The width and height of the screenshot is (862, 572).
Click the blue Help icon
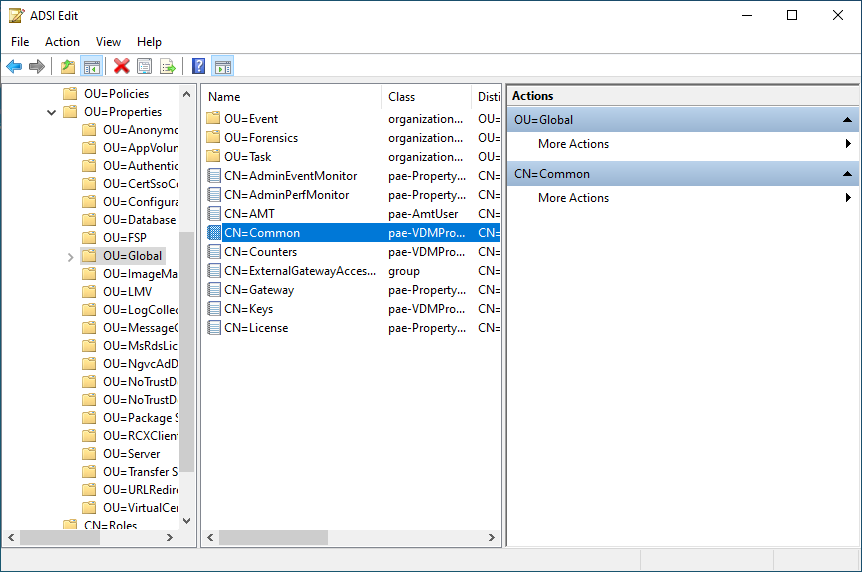click(x=199, y=67)
